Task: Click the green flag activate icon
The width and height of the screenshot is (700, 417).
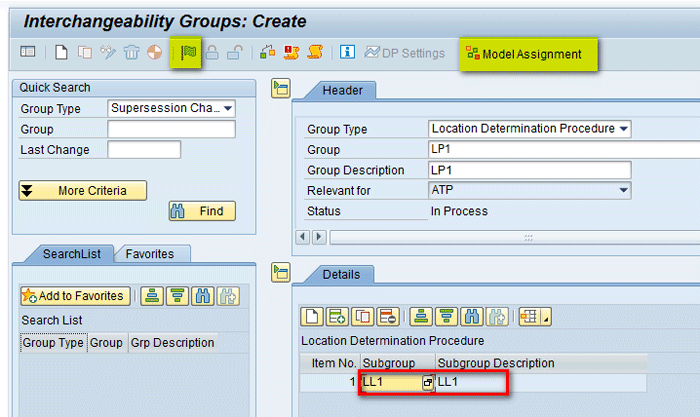Action: tap(186, 53)
